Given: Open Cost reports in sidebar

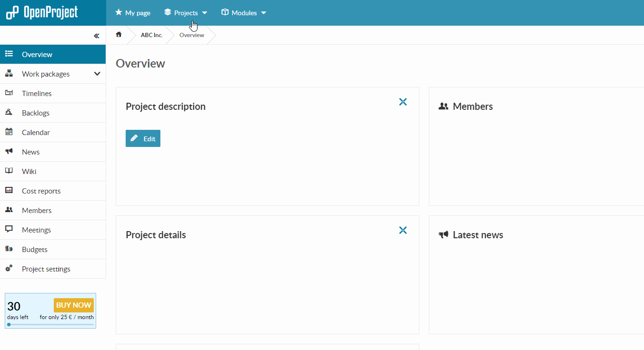Looking at the screenshot, I should pos(41,191).
